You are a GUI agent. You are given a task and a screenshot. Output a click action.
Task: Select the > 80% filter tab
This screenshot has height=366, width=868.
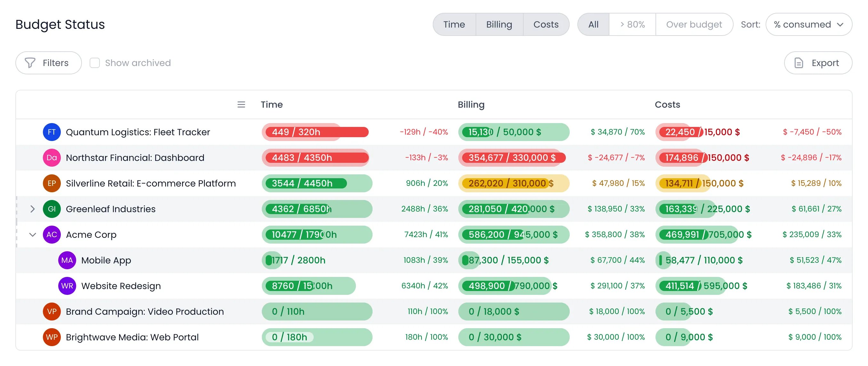tap(632, 24)
